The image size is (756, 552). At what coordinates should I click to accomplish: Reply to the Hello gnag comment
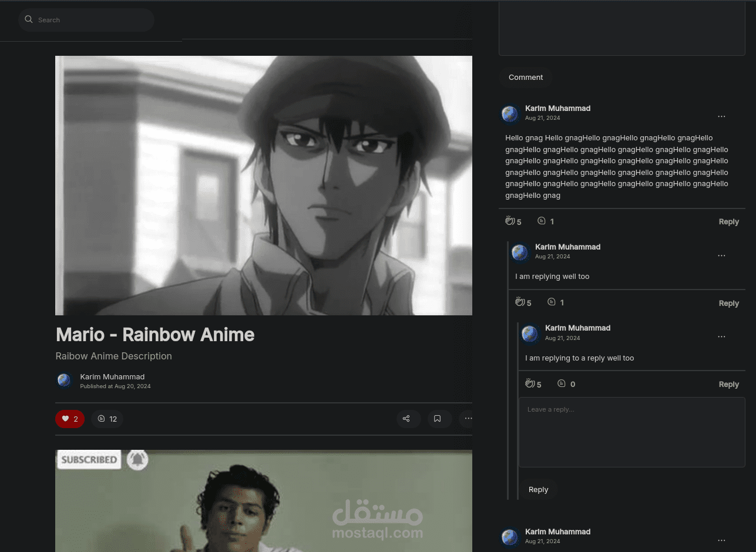click(728, 221)
